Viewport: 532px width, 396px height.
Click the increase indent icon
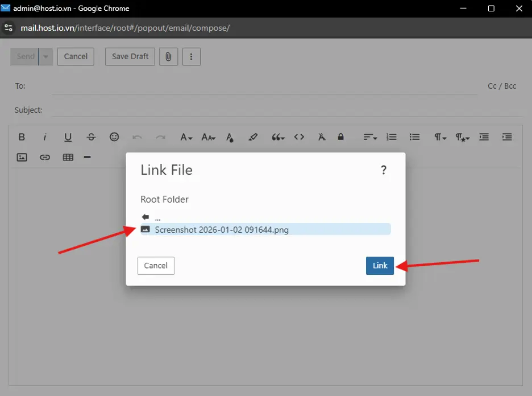[507, 137]
